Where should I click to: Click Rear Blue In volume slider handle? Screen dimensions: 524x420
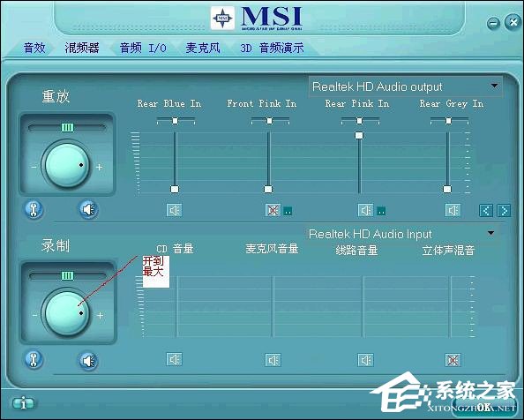pos(175,190)
